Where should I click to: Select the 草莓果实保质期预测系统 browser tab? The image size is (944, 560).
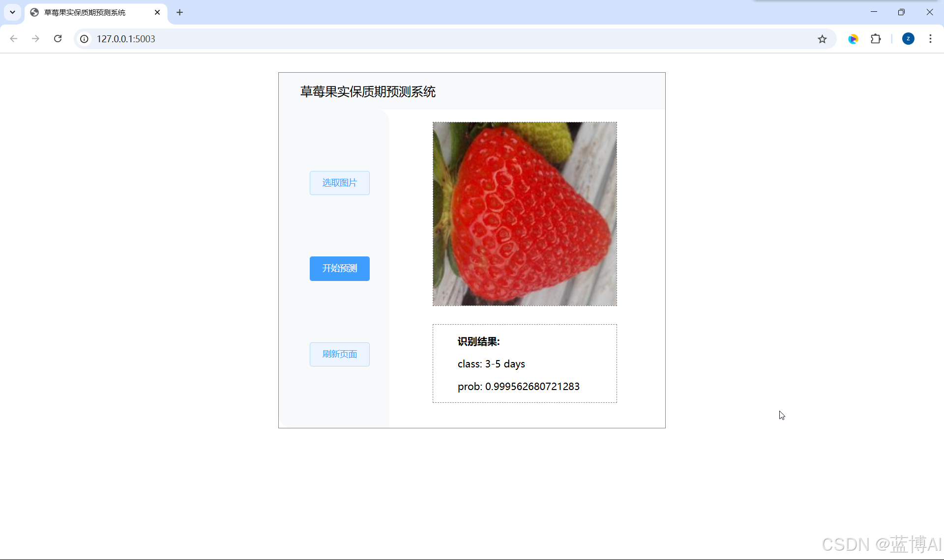coord(96,12)
